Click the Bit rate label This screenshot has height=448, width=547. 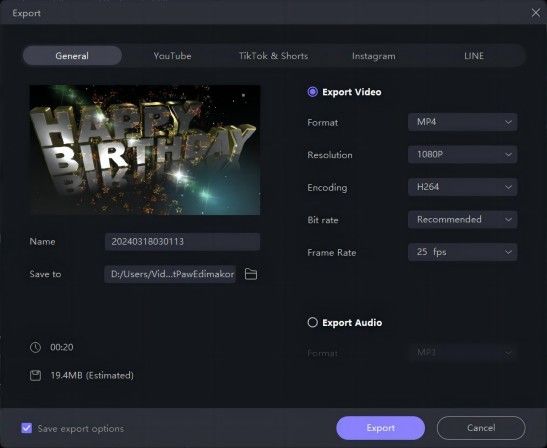click(x=323, y=220)
